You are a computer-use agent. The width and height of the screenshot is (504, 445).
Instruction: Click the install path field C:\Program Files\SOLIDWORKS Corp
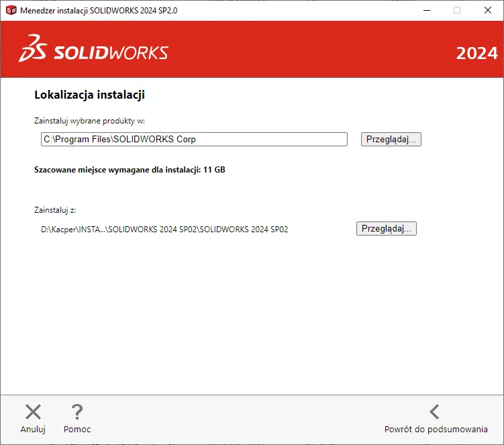coord(194,139)
